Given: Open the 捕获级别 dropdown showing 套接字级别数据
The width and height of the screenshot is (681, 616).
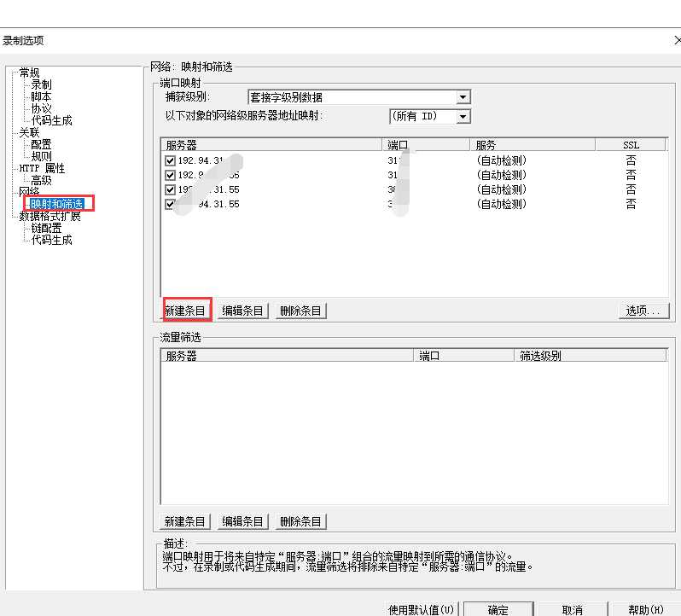Looking at the screenshot, I should coord(359,97).
